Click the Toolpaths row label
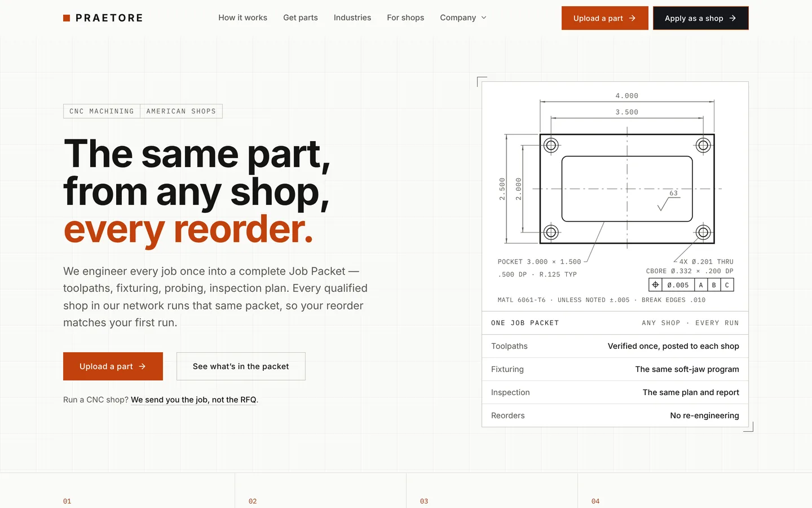This screenshot has width=812, height=508. pyautogui.click(x=509, y=346)
